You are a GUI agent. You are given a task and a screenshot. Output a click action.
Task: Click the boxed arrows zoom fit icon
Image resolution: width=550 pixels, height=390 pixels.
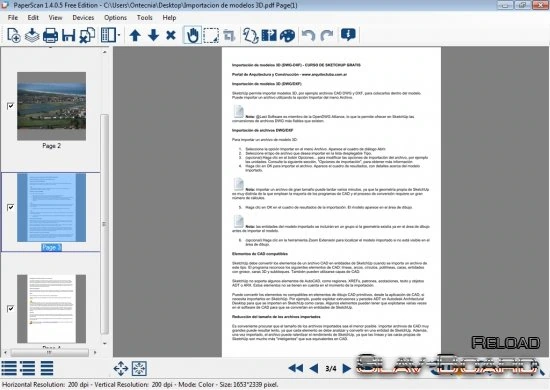(x=139, y=368)
